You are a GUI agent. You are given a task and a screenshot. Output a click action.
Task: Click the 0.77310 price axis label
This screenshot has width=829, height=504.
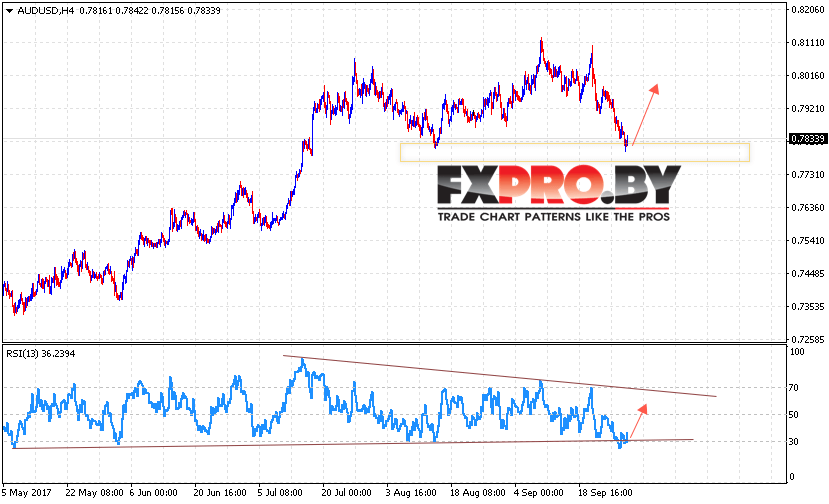[x=808, y=175]
